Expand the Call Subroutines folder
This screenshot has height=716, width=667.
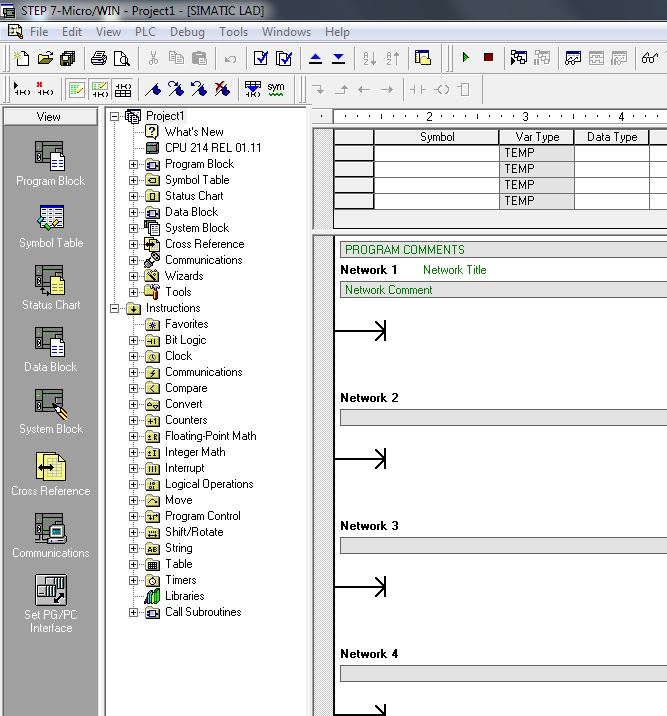(133, 612)
